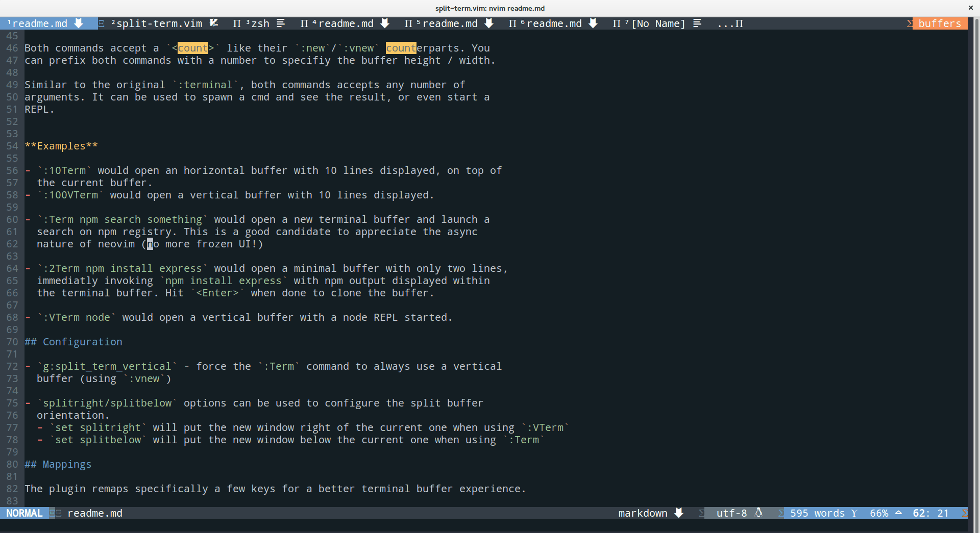Click the markdown filetype arrow icon in status line
Image resolution: width=980 pixels, height=533 pixels.
pos(679,513)
